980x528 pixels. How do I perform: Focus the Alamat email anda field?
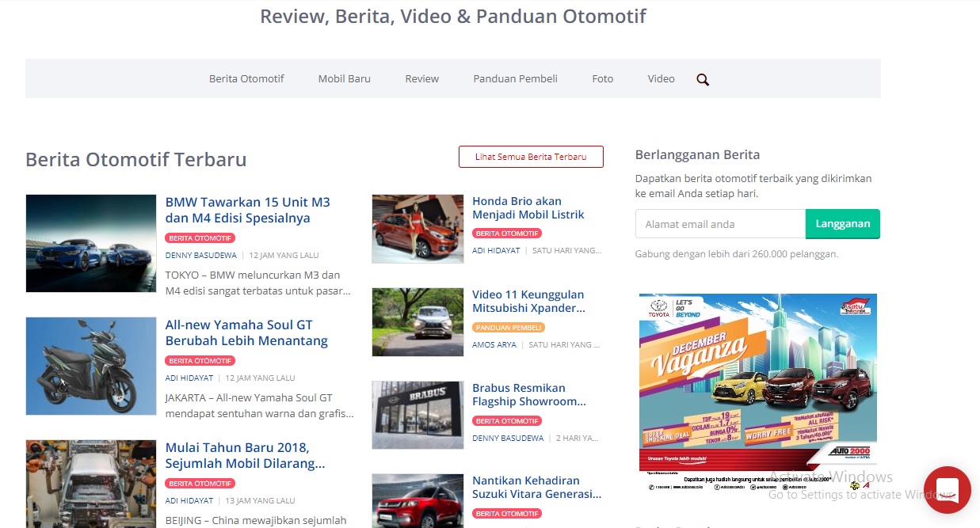[720, 224]
